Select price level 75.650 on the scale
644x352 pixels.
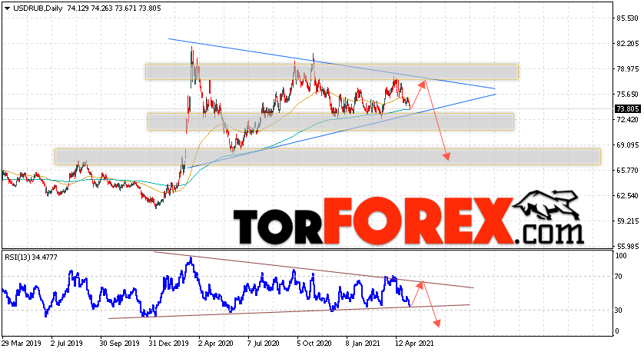tap(628, 94)
